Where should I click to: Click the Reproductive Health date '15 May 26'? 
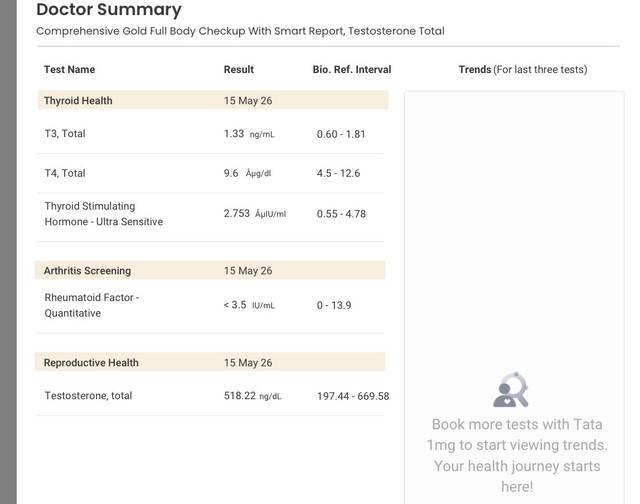tap(248, 362)
